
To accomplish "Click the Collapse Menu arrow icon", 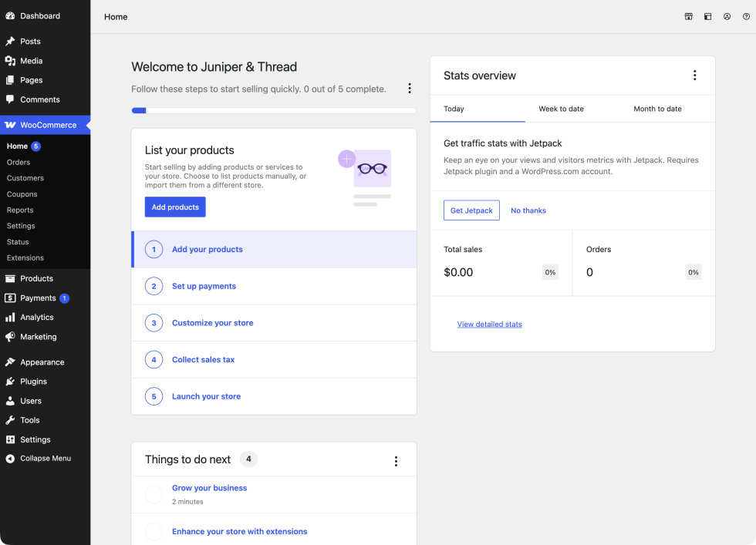I will [10, 458].
